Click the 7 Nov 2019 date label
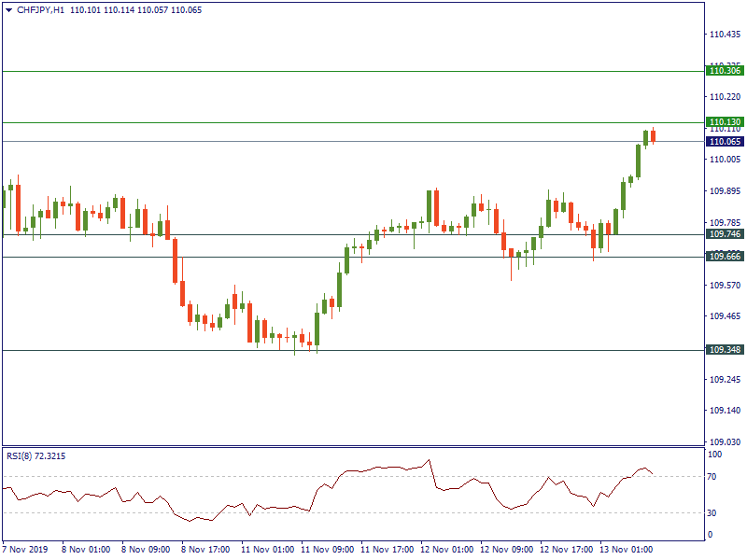The width and height of the screenshot is (747, 560). (27, 550)
